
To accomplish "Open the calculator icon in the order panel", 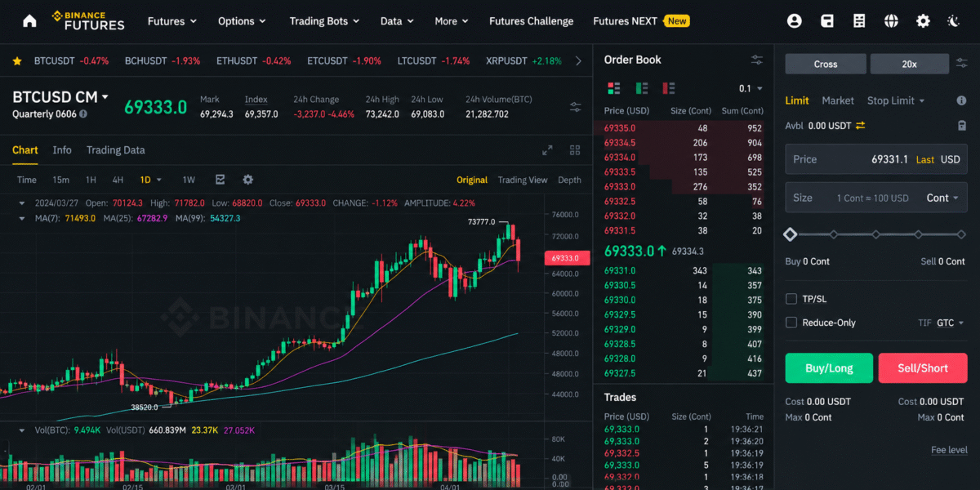I will [x=962, y=126].
